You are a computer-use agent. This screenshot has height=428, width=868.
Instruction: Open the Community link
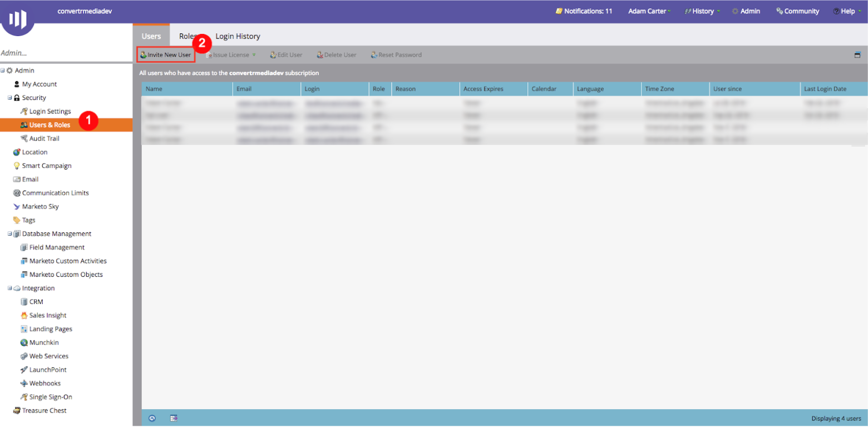coord(798,11)
